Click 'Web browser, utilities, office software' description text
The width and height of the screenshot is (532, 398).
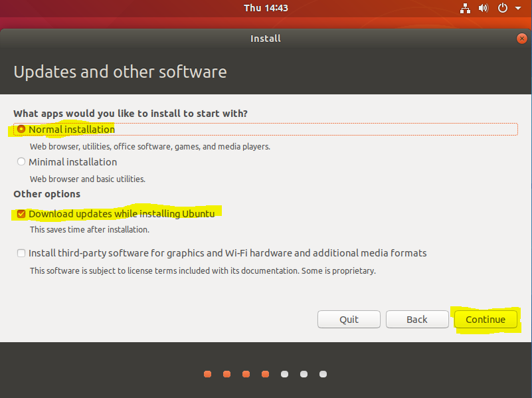click(150, 147)
